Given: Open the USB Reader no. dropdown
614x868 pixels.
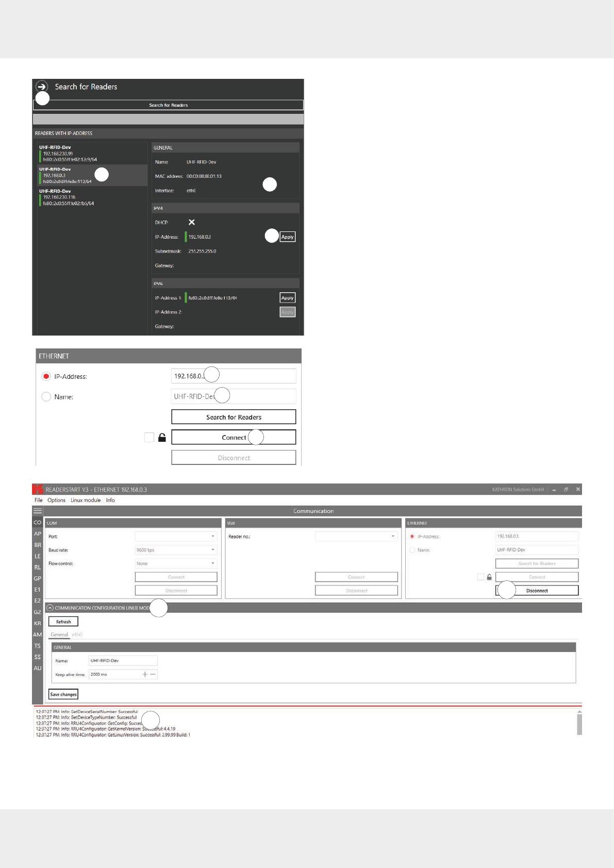Looking at the screenshot, I should (x=356, y=537).
